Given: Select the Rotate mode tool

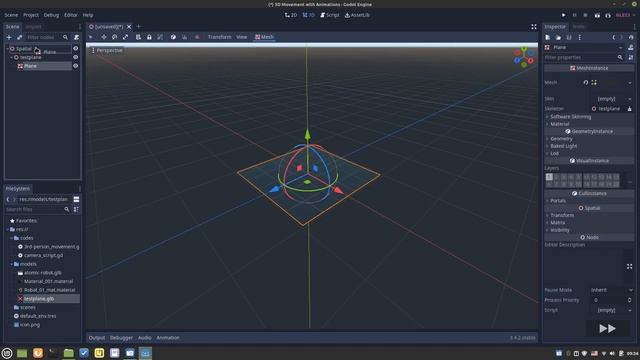Looking at the screenshot, I should [x=115, y=37].
